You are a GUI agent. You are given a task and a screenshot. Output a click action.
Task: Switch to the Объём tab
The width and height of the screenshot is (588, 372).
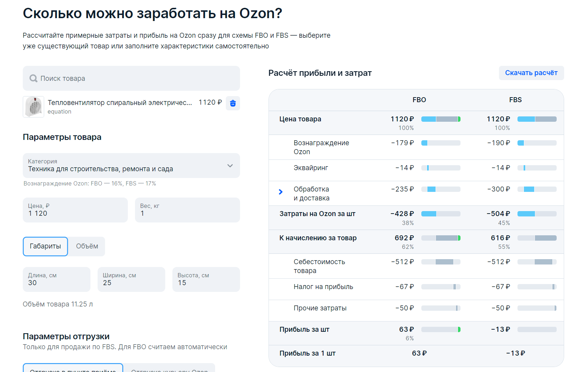[x=87, y=246]
